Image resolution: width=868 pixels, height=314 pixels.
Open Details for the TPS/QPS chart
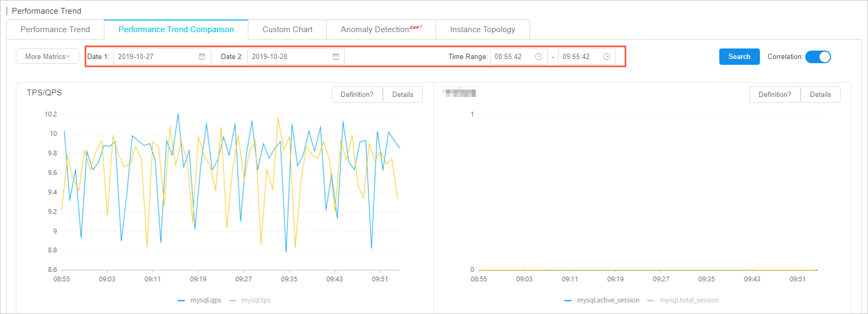(x=402, y=95)
